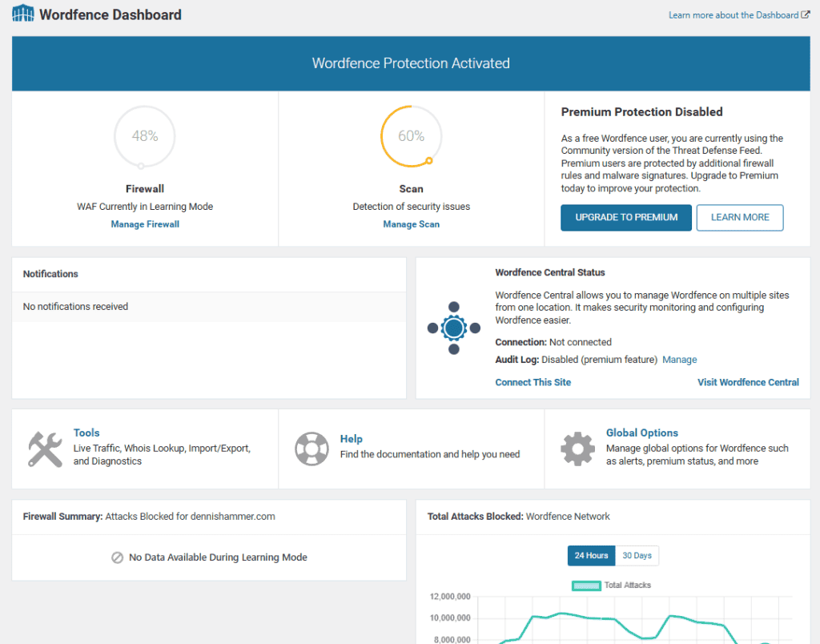
Task: Click Manage link next to Audit Log
Action: click(x=679, y=360)
